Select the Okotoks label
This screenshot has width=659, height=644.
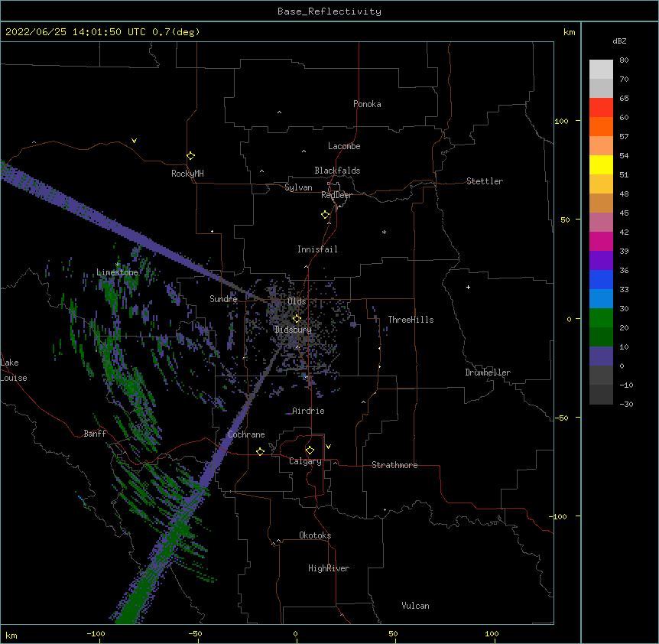tap(315, 535)
